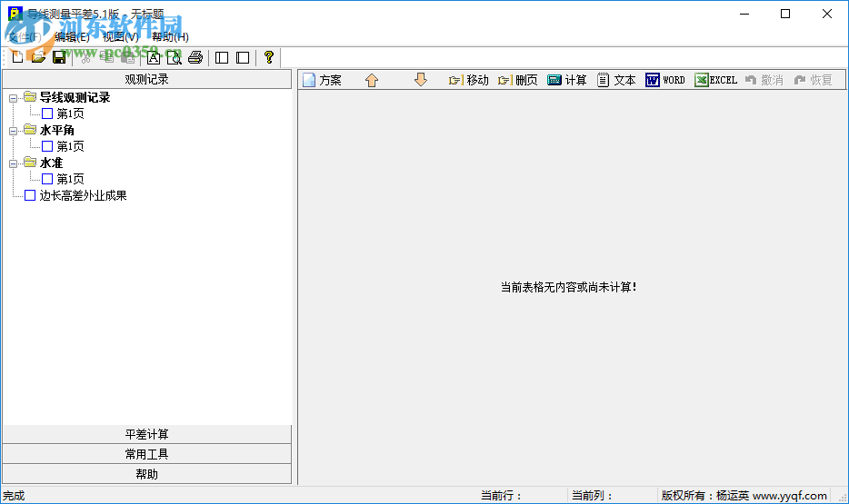The height and width of the screenshot is (504, 849).
Task: Click the 当前表格无内容或尚未计算! message
Action: 568,287
